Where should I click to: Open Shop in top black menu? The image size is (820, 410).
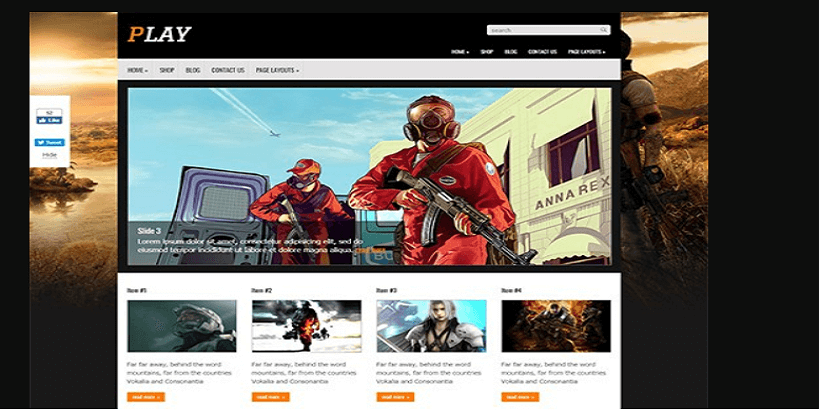[x=487, y=52]
